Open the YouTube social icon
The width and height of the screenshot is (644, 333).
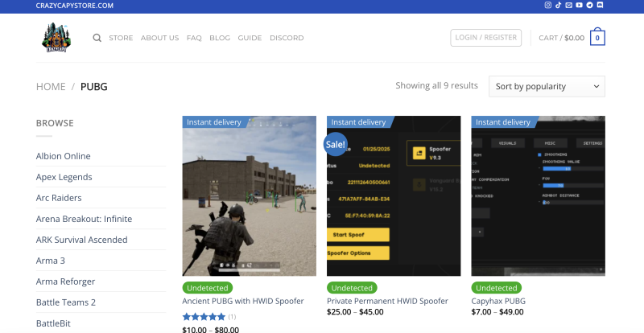(x=579, y=6)
